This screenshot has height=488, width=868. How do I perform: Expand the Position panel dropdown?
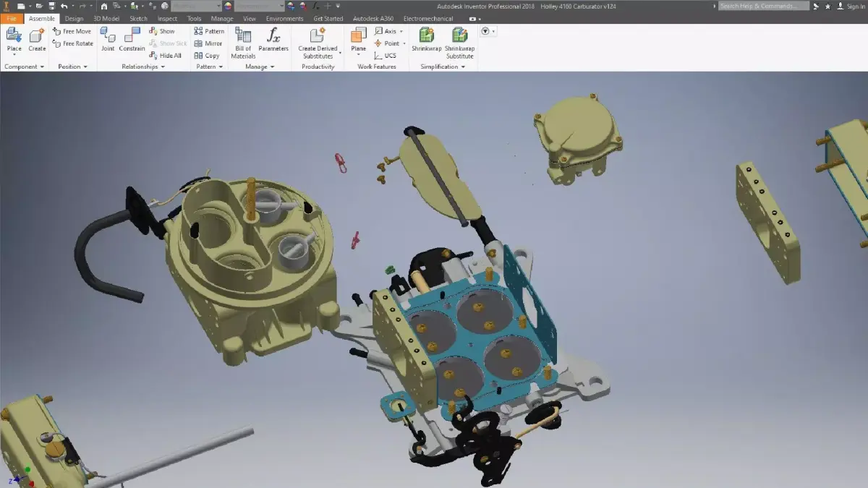pyautogui.click(x=72, y=67)
